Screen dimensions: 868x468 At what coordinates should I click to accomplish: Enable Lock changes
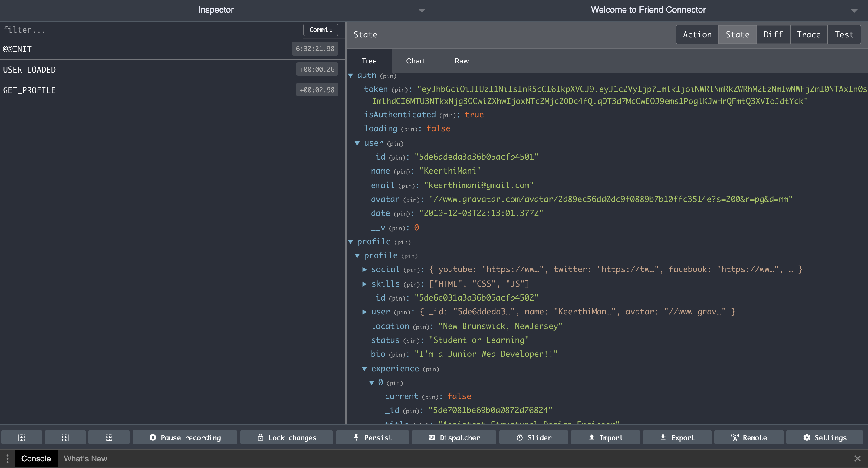(x=286, y=437)
